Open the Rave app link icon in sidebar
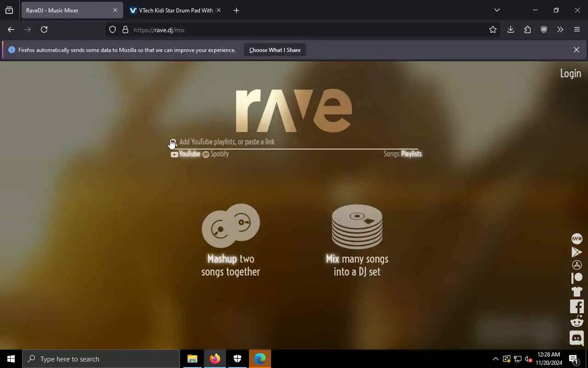Image resolution: width=588 pixels, height=368 pixels. click(577, 238)
